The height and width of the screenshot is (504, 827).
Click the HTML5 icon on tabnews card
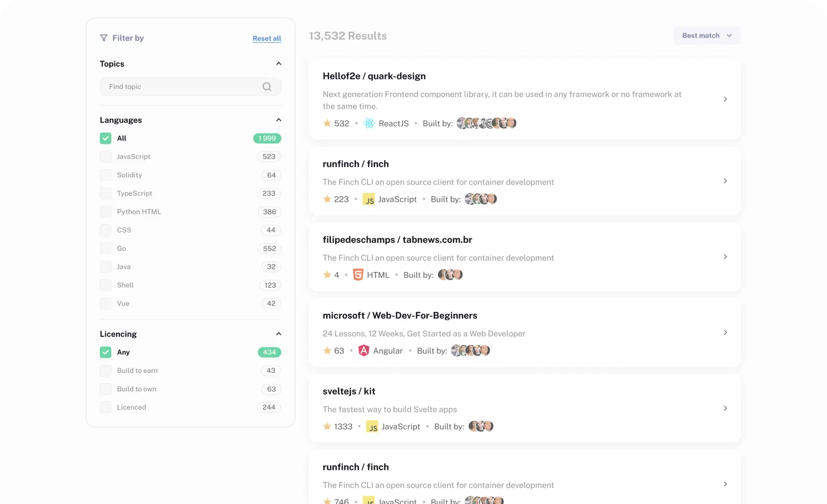pos(358,275)
